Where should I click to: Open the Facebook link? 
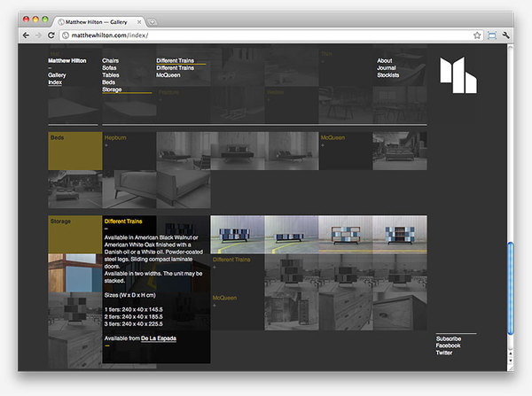448,346
